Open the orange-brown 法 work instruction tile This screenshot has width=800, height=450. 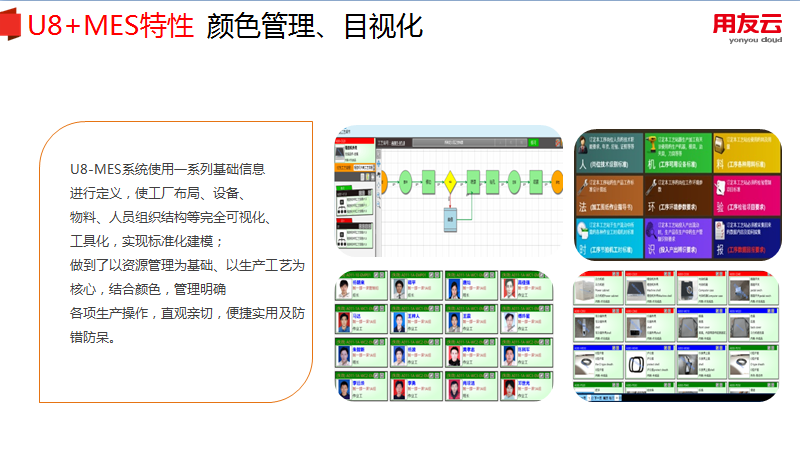pos(609,195)
